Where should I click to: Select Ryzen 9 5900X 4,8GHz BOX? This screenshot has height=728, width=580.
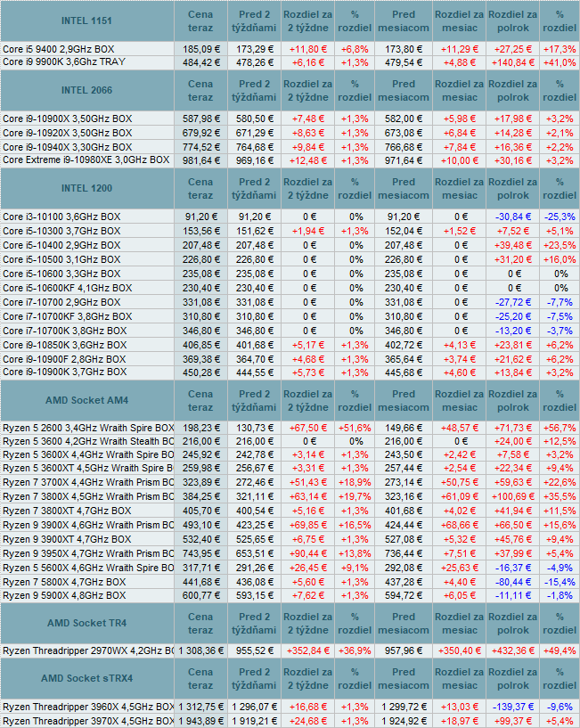(x=64, y=595)
